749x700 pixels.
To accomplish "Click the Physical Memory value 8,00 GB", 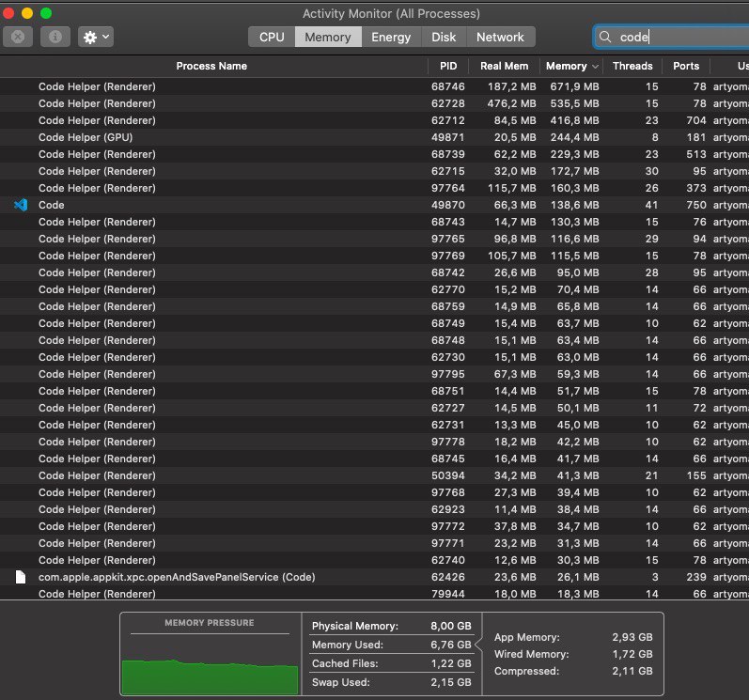I will tap(450, 626).
